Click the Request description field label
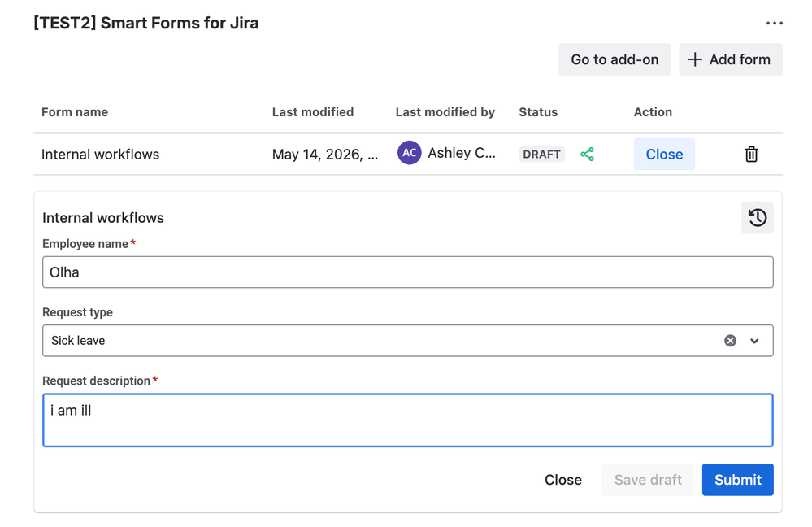Viewport: 812px width, 527px height. (x=97, y=381)
